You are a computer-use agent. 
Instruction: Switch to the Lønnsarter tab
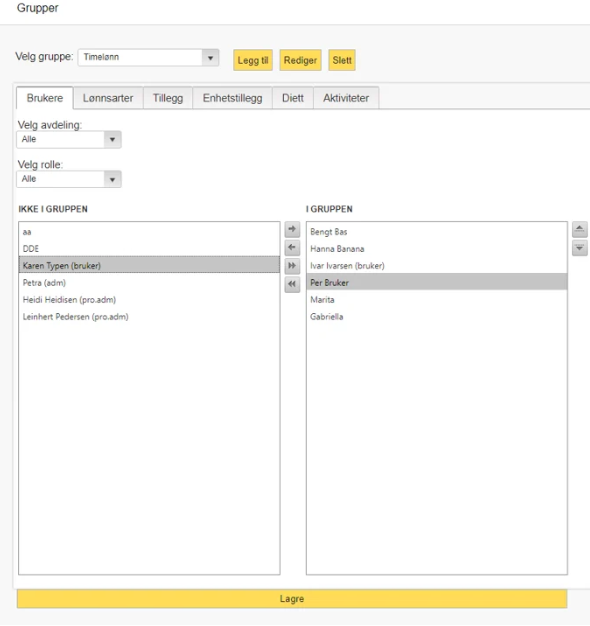[x=108, y=98]
